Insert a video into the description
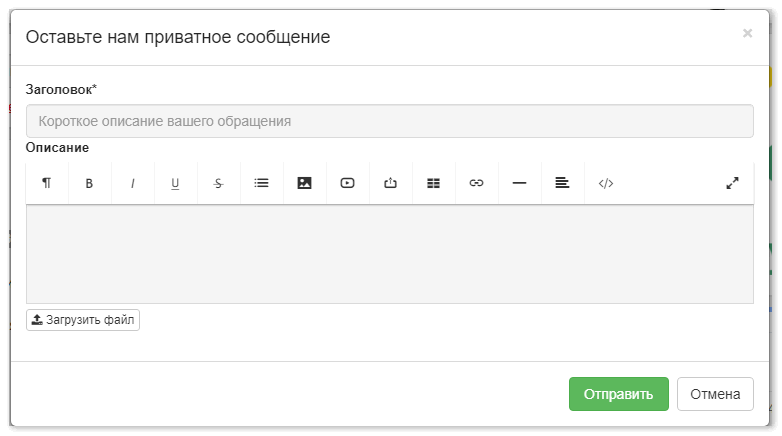Screen dimensions: 782x436 tap(348, 183)
